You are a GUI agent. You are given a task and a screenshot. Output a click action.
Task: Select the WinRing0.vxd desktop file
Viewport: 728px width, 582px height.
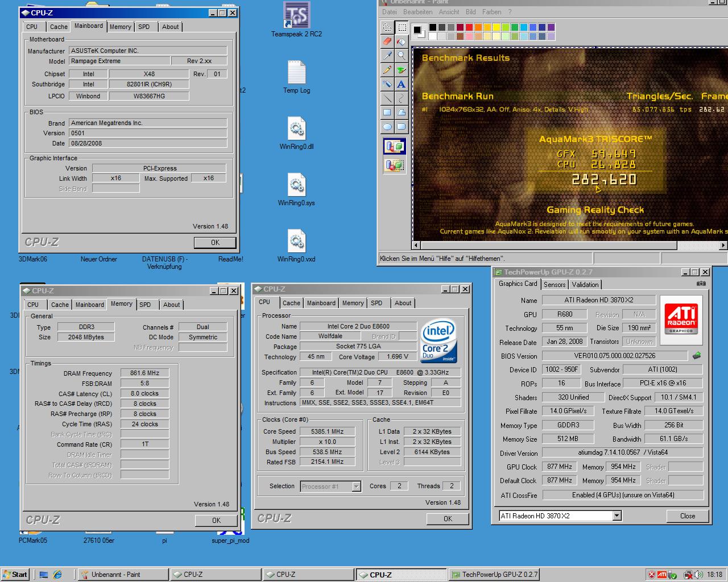[x=296, y=246]
